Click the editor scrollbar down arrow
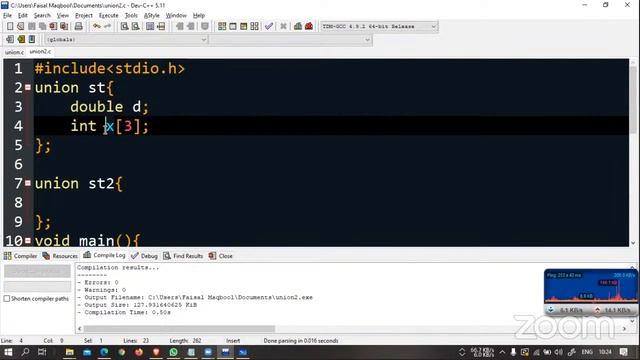Viewport: 640px width, 360px height. (x=633, y=243)
